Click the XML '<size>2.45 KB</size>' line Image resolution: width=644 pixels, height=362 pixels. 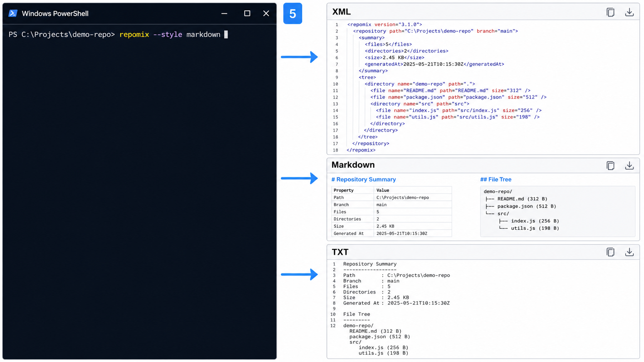point(394,58)
